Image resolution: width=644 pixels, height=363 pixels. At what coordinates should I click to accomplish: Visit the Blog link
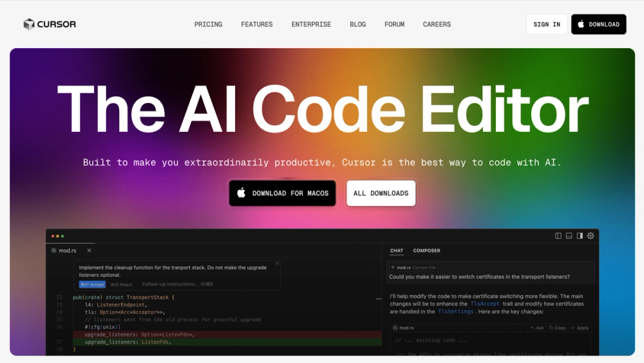357,24
